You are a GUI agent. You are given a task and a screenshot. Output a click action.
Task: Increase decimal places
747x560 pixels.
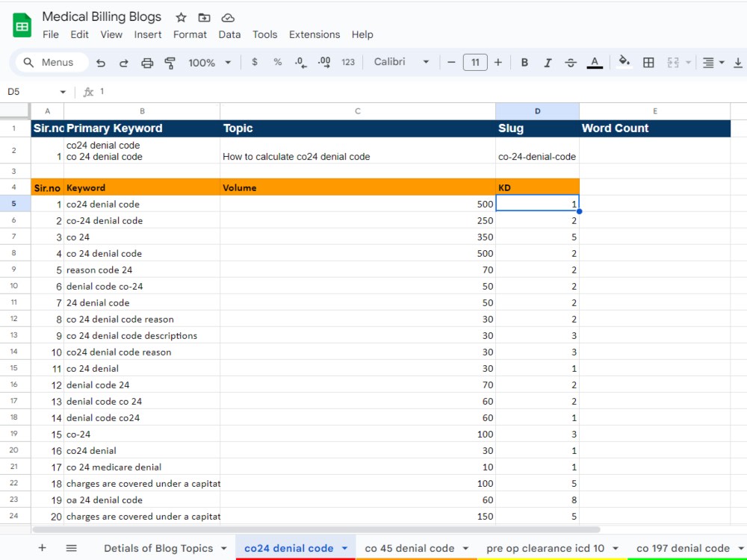pos(324,63)
